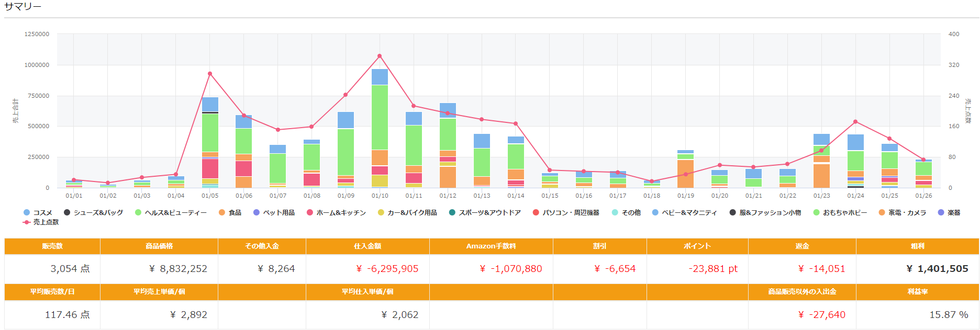Image resolution: width=980 pixels, height=330 pixels.
Task: Click the ペット用品 legend dot
Action: click(x=257, y=213)
